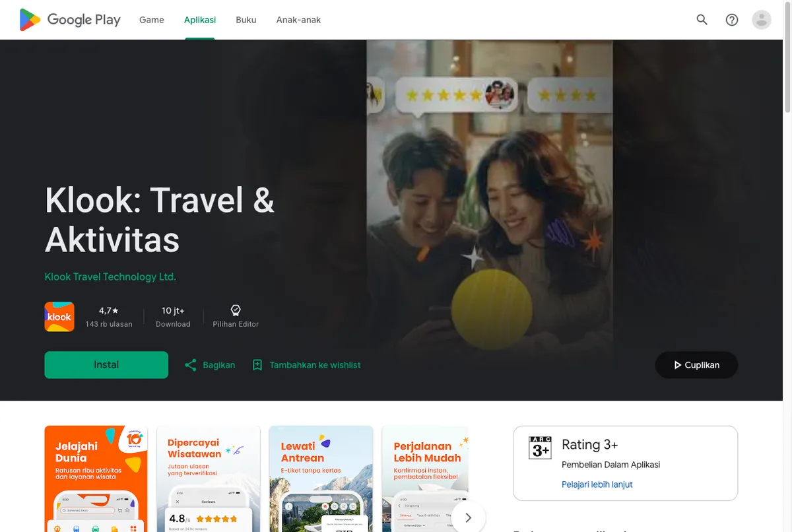Click the wishlist bookmark icon
This screenshot has height=532, width=792.
pos(257,365)
